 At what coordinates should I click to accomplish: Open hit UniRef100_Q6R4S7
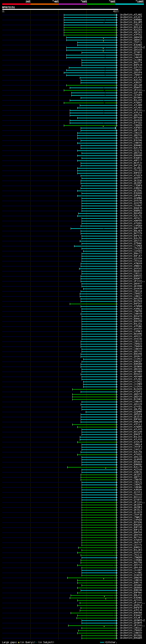point(131,40)
